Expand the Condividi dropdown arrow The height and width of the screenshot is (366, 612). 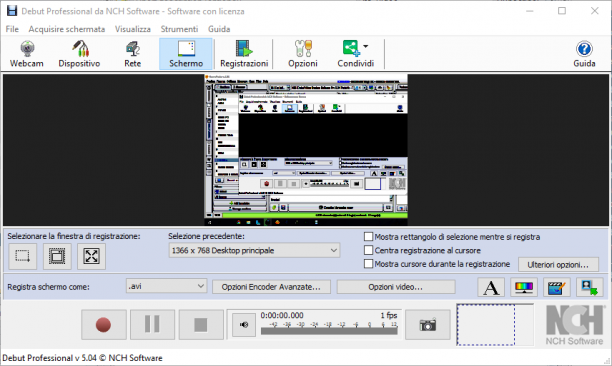click(x=366, y=46)
